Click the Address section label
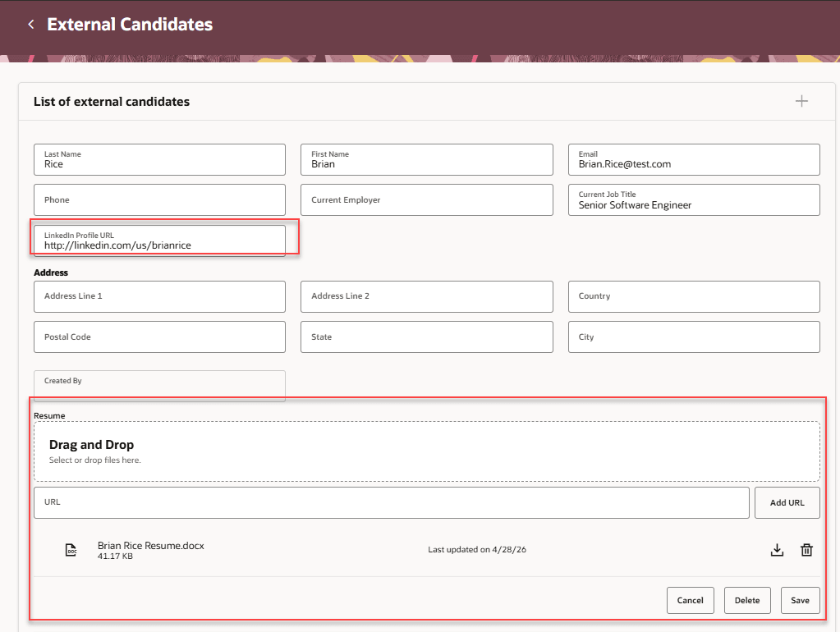Image resolution: width=840 pixels, height=632 pixels. coord(51,272)
